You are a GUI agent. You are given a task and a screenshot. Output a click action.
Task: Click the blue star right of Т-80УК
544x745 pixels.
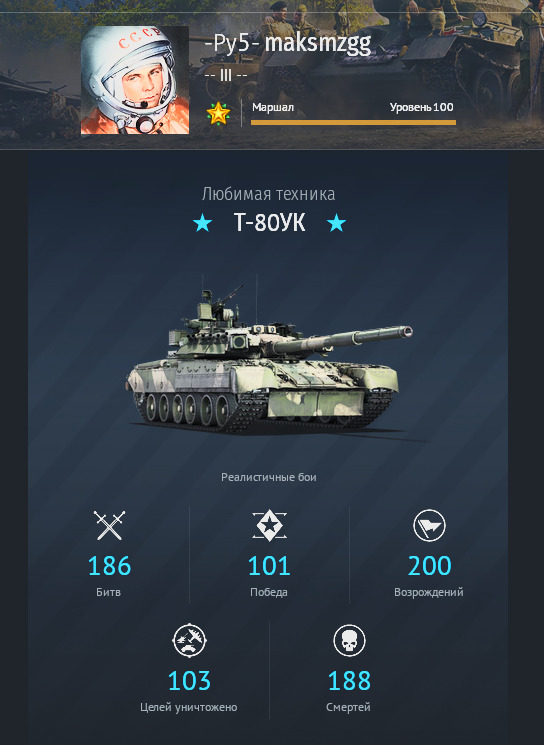click(336, 222)
